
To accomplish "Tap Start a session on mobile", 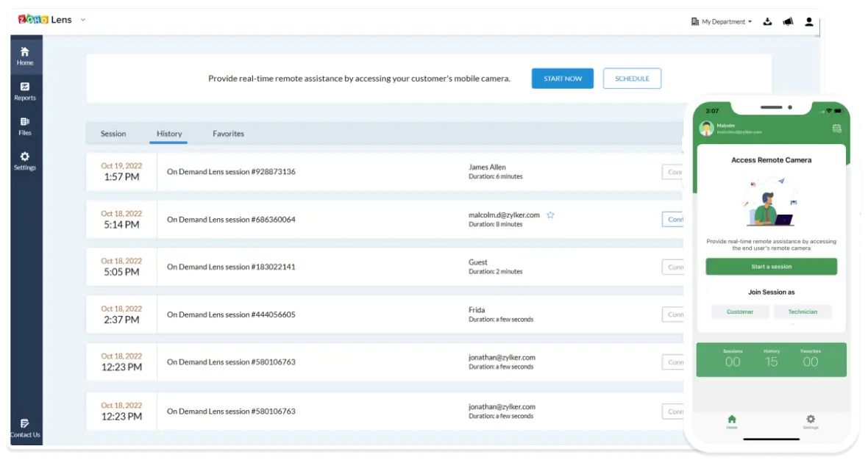I will point(771,267).
